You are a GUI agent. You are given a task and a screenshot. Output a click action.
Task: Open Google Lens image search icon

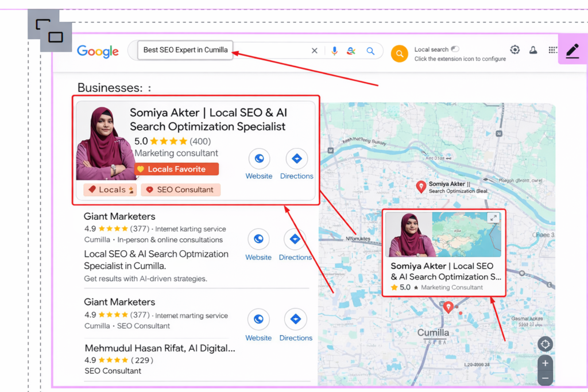pyautogui.click(x=351, y=51)
